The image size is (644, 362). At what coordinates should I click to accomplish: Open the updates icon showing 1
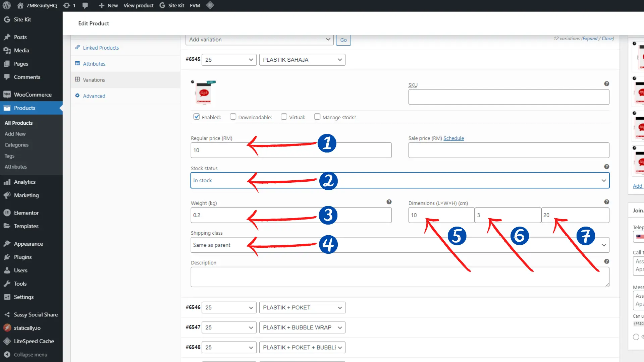click(x=69, y=5)
